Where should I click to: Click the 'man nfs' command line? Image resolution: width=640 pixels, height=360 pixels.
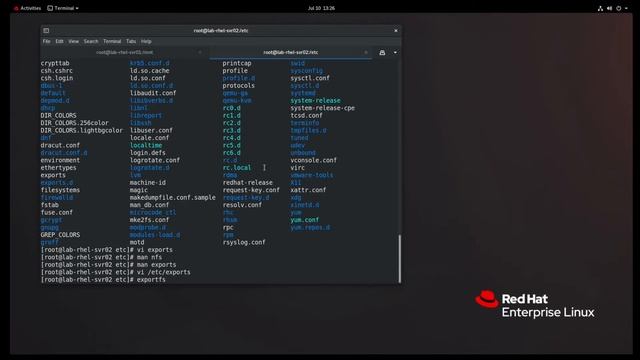pyautogui.click(x=149, y=257)
